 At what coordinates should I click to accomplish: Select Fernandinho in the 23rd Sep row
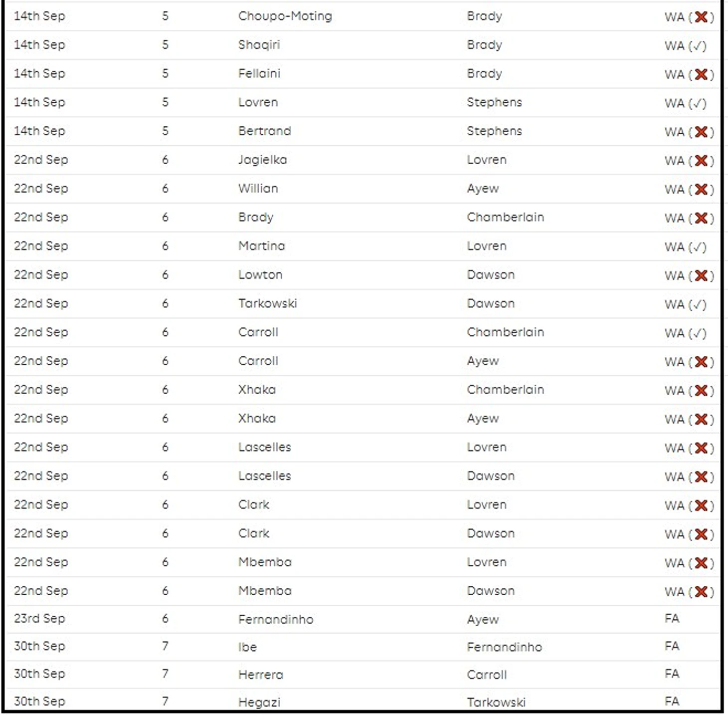coord(276,619)
